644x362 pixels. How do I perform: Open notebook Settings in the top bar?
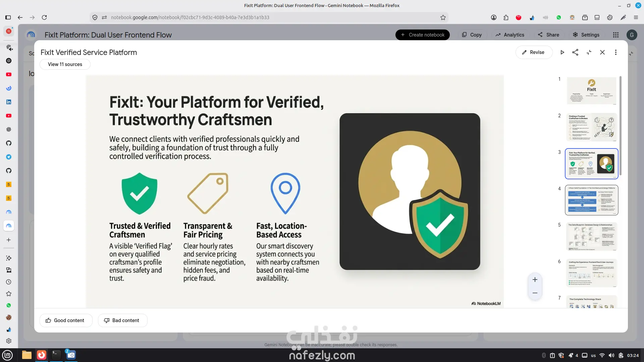pos(586,35)
